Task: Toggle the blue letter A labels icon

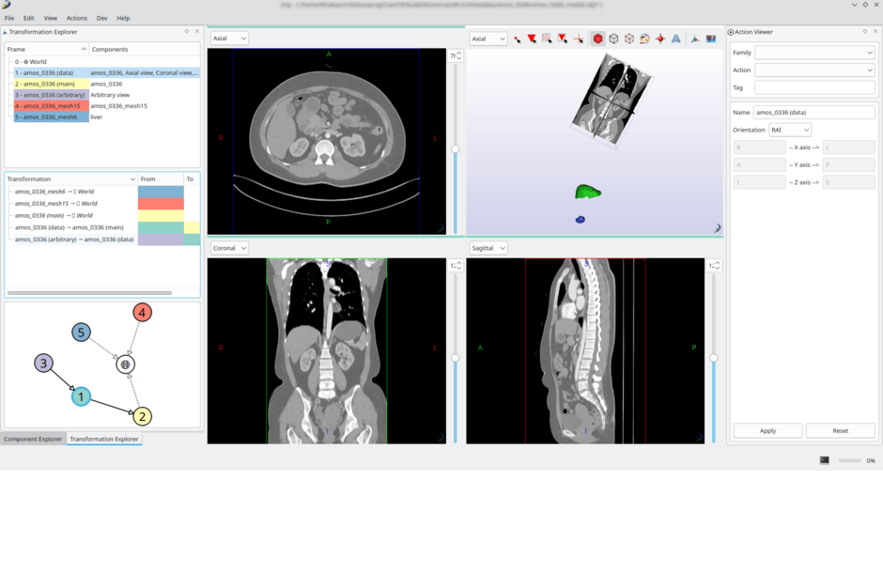Action: tap(675, 39)
